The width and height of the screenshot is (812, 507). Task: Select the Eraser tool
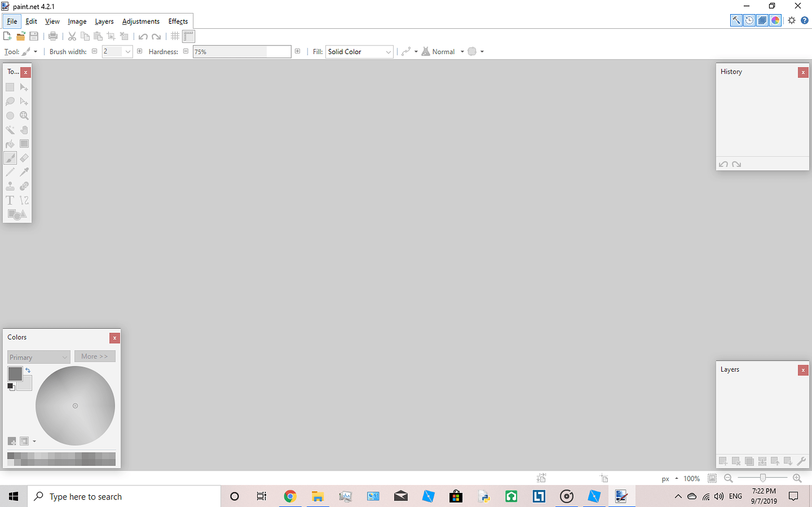pyautogui.click(x=24, y=158)
